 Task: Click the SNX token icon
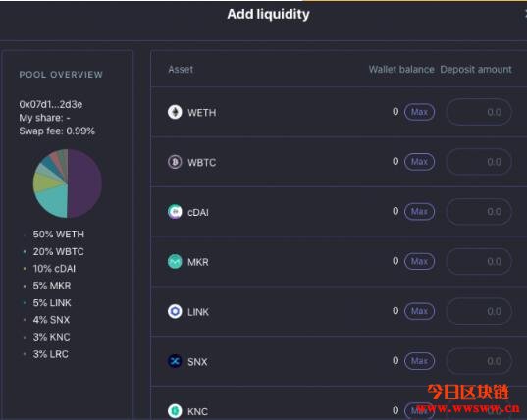[x=175, y=361]
